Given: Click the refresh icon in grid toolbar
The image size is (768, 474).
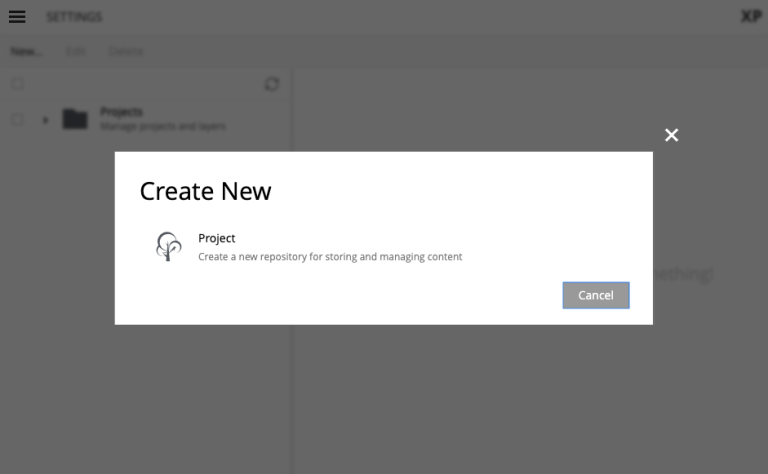Looking at the screenshot, I should click(272, 84).
